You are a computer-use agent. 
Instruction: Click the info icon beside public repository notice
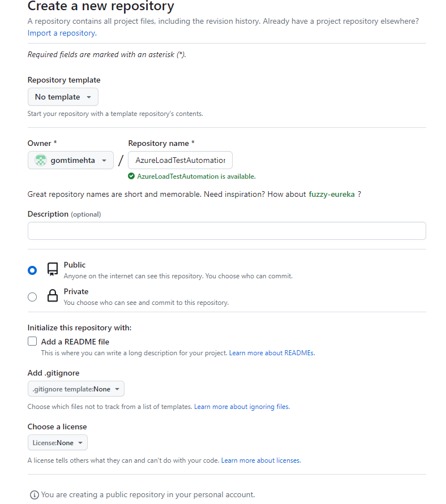coord(34,495)
